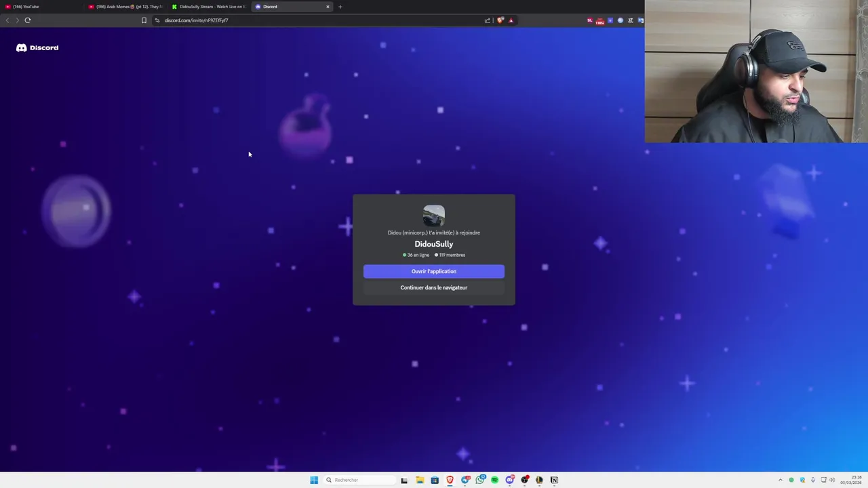Click the bookmark icon in address bar
This screenshot has height=488, width=868.
tap(144, 20)
